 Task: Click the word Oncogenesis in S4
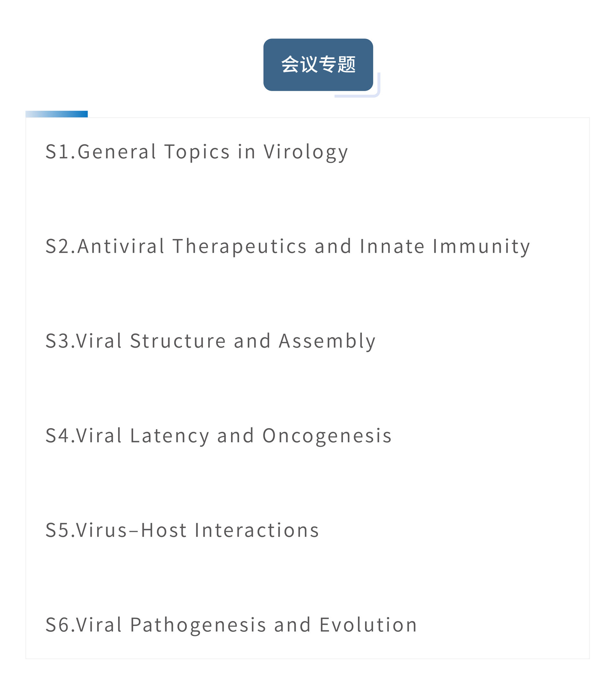tap(327, 436)
